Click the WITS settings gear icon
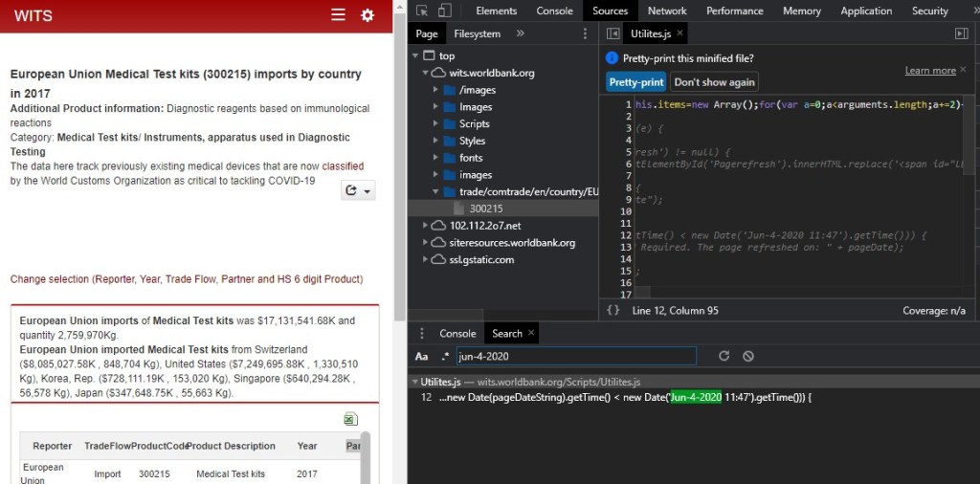This screenshot has height=484, width=980. pos(367,15)
